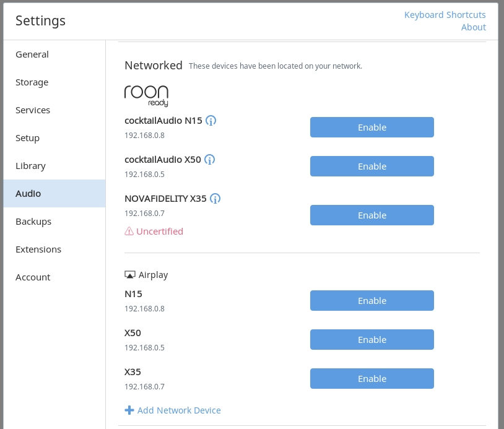Click the NOVAFIDELITY X35 device name

(165, 199)
